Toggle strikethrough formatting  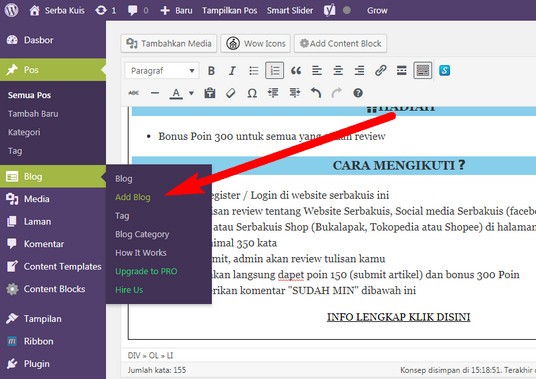click(x=134, y=93)
